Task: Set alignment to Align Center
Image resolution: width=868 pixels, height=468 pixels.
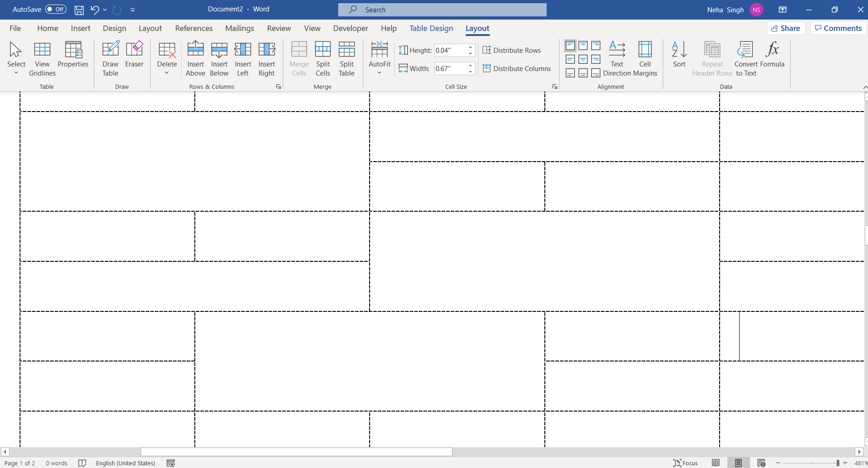Action: coord(583,59)
